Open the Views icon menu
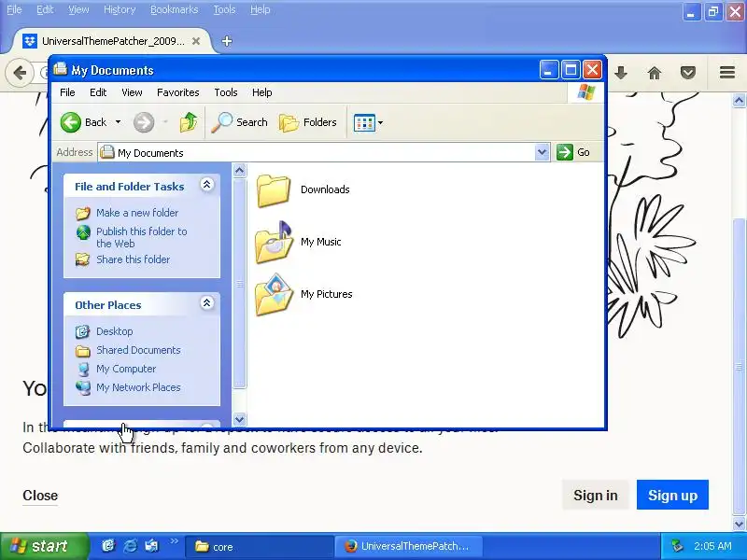The image size is (747, 560). (x=368, y=122)
